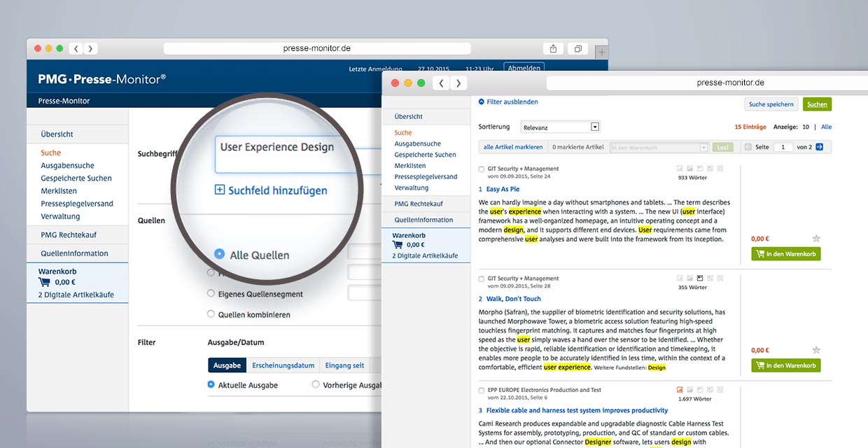This screenshot has height=448, width=868.
Task: Open the tab overview icon in back browser
Action: coord(578,49)
